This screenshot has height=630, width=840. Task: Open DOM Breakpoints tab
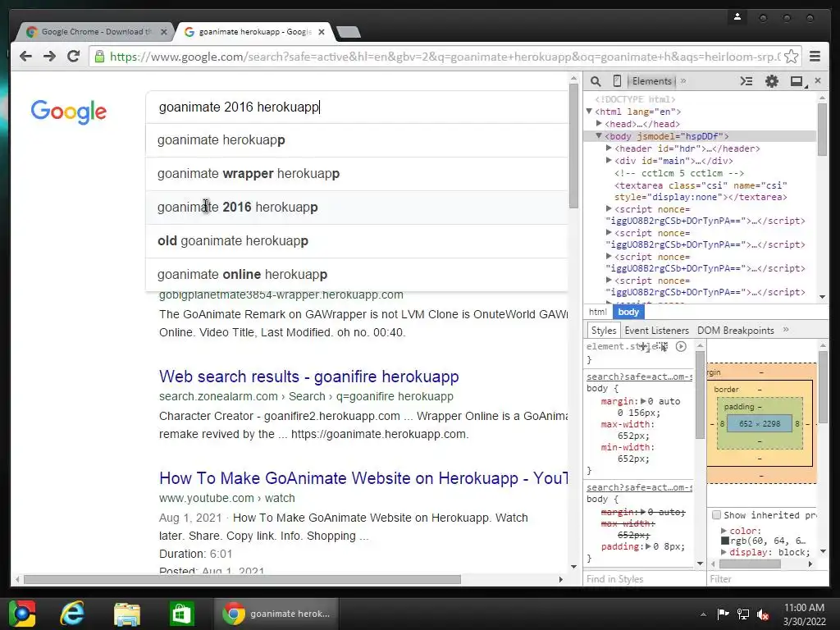735,330
